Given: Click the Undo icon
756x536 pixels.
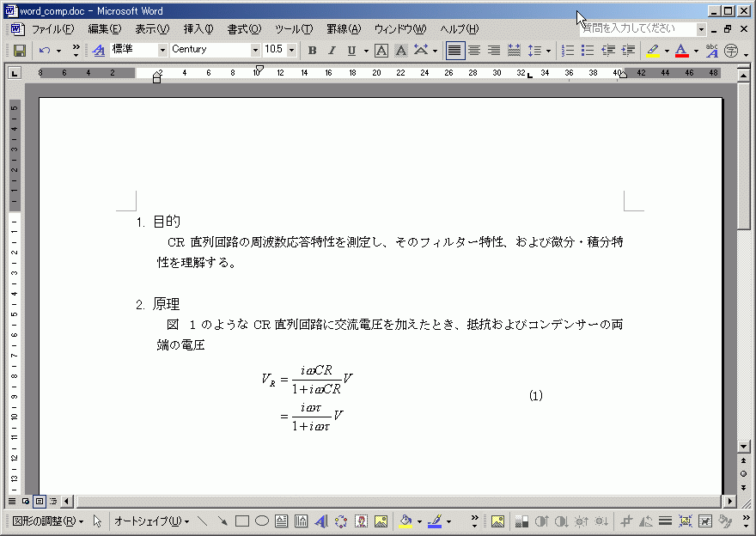Looking at the screenshot, I should (x=45, y=51).
